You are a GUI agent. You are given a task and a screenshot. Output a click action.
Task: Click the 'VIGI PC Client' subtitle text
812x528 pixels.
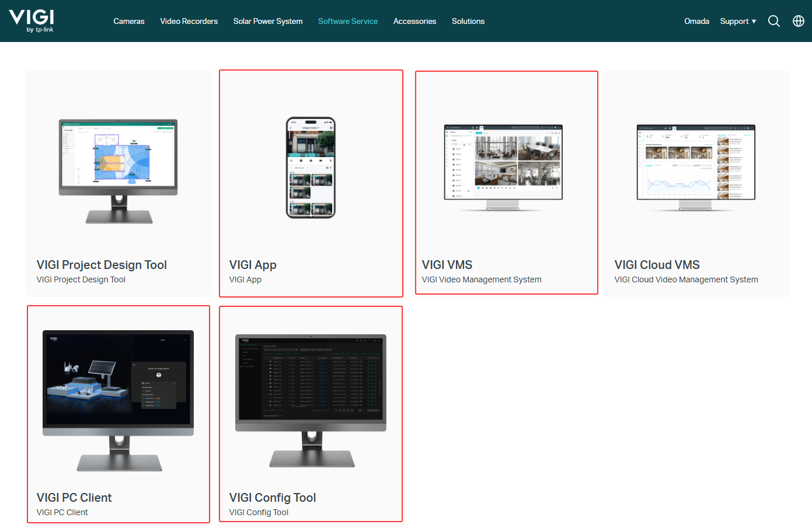click(62, 512)
